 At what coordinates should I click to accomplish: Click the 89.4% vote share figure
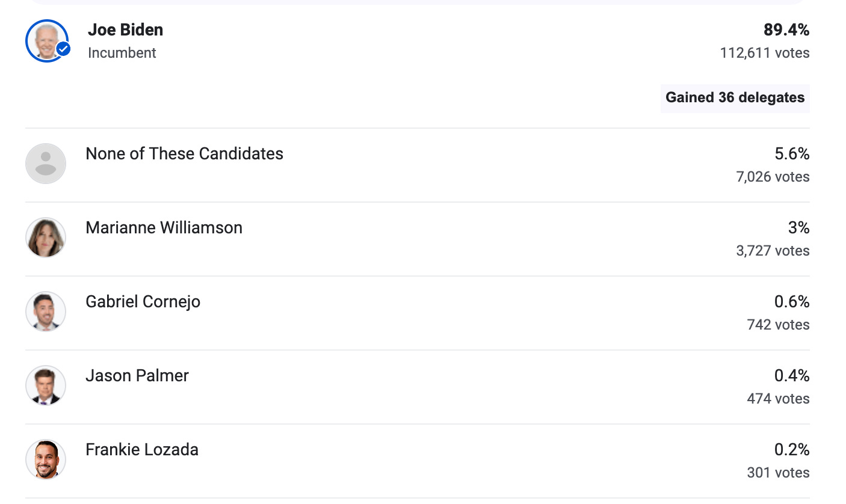click(x=786, y=29)
